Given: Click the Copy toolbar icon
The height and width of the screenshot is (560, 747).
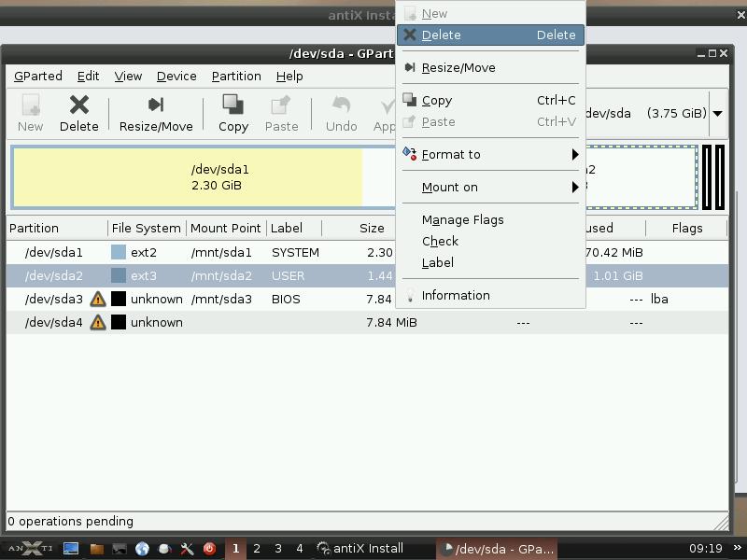Looking at the screenshot, I should pyautogui.click(x=233, y=105).
